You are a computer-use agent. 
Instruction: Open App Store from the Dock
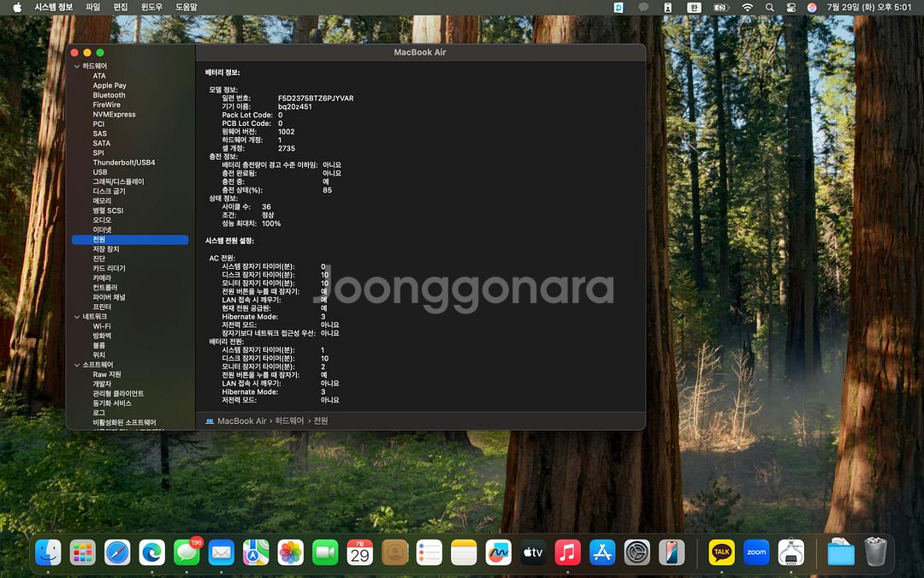602,552
